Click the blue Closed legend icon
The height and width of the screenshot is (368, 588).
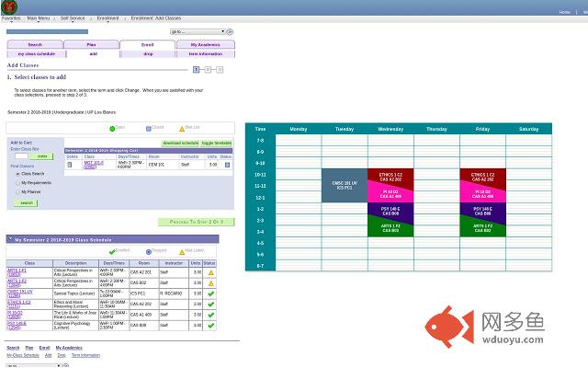point(149,129)
